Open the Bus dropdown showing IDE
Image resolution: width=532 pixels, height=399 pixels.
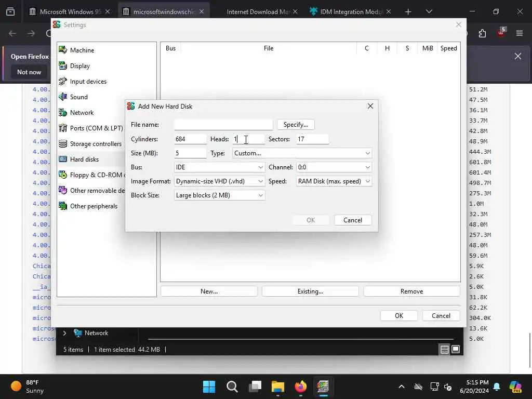pos(219,167)
